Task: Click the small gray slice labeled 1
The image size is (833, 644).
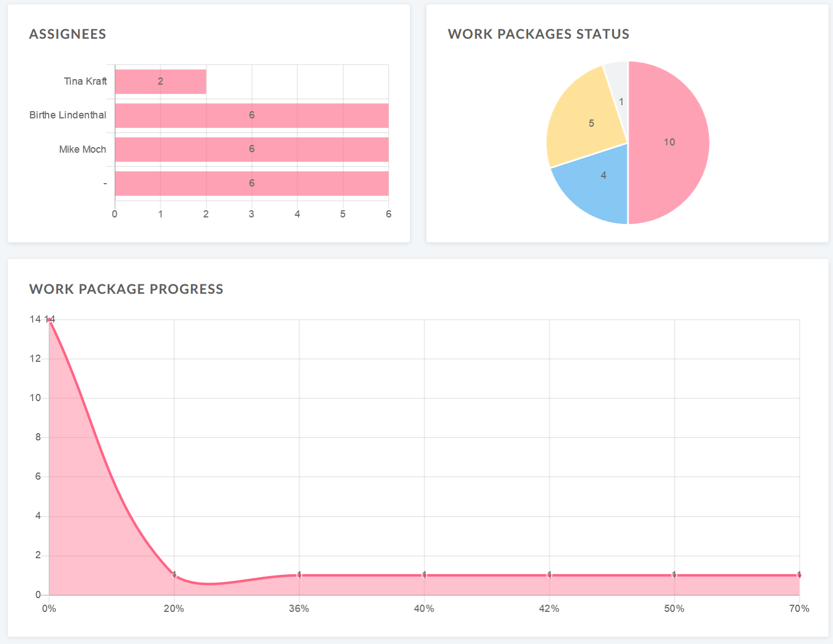Action: (x=621, y=101)
